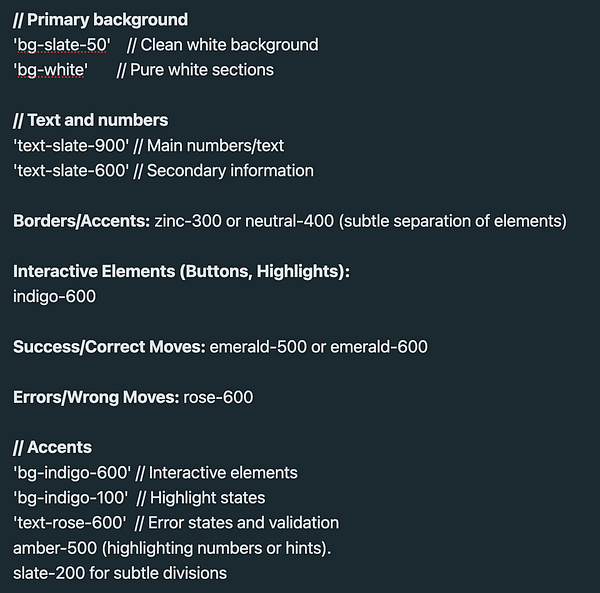Viewport: 600px width, 593px height.
Task: Click on 'text-slate-900' class name
Action: 71,146
